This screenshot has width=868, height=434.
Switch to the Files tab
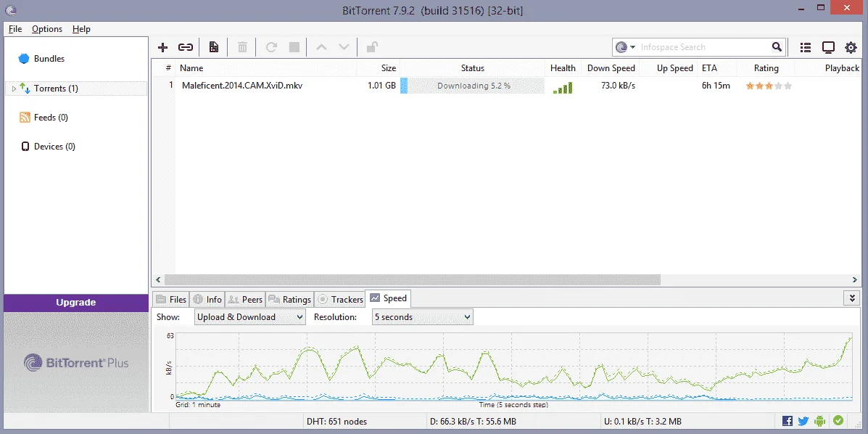[171, 299]
